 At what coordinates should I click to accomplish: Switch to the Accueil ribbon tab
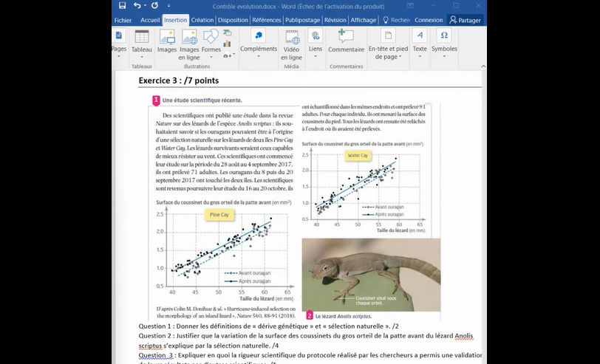coord(150,21)
